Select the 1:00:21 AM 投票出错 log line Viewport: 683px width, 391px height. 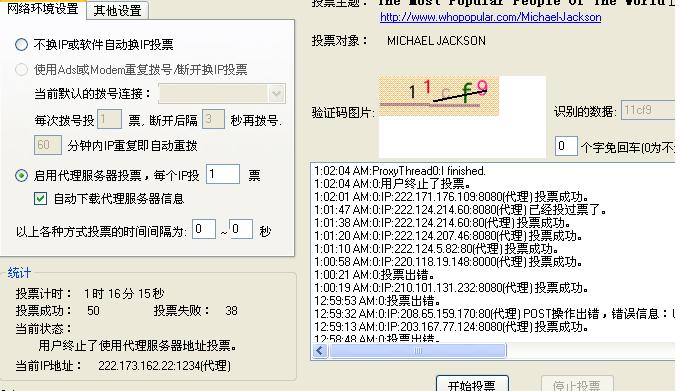(x=374, y=275)
